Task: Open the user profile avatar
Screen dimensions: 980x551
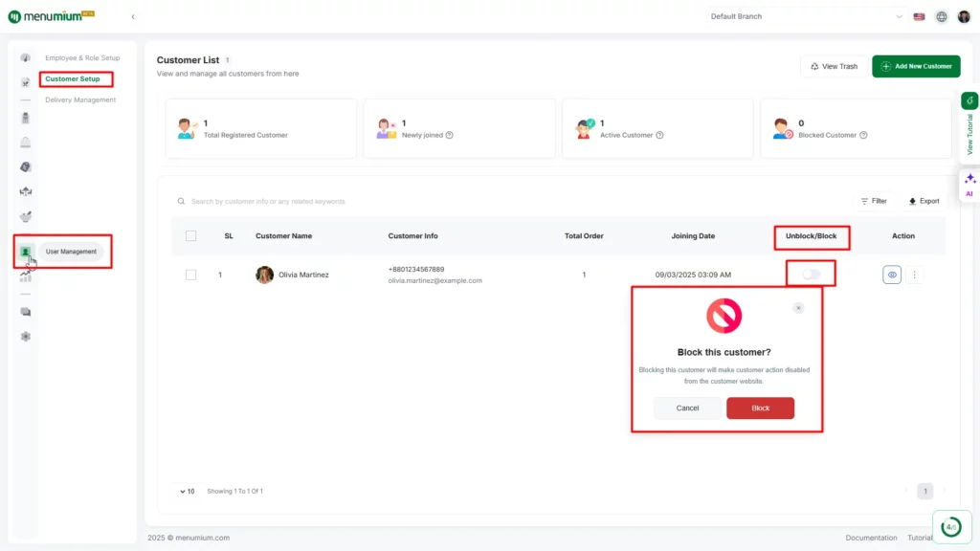Action: 964,17
